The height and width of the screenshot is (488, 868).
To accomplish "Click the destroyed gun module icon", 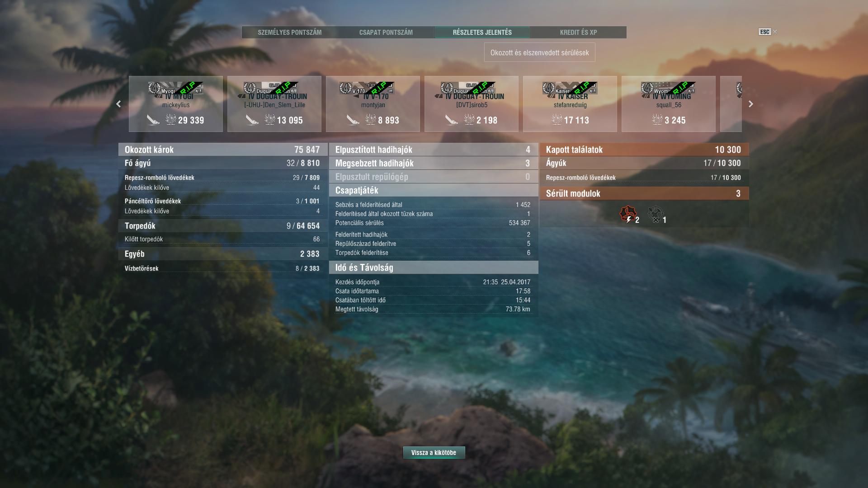I will pos(656,215).
